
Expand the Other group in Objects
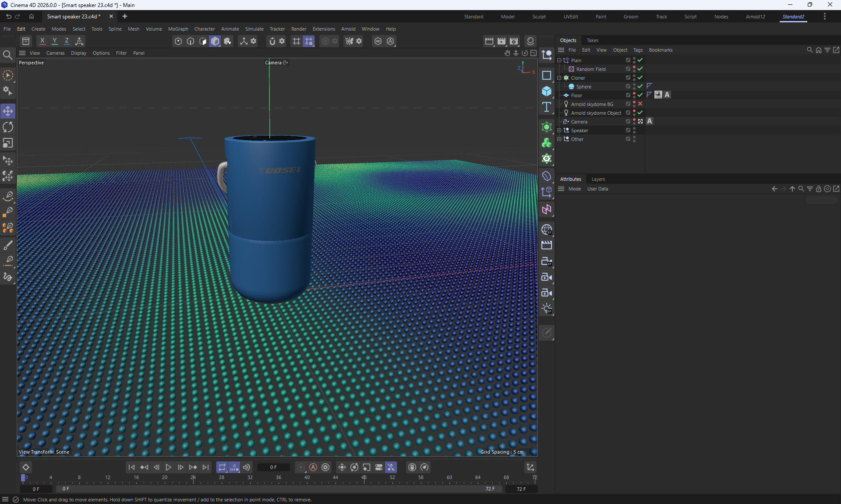(x=559, y=139)
